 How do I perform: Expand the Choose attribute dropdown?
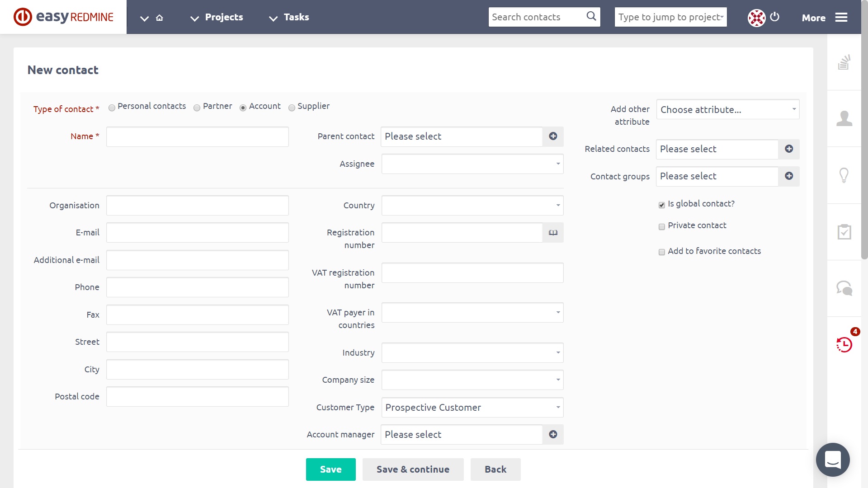tap(727, 109)
